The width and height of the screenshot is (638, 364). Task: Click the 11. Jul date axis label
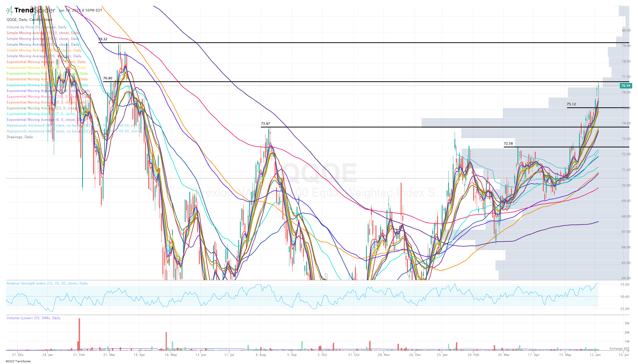pyautogui.click(x=229, y=355)
